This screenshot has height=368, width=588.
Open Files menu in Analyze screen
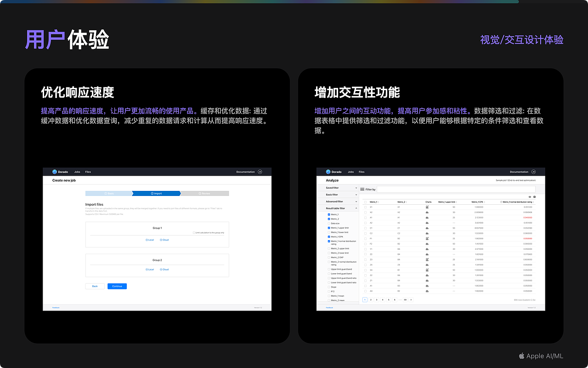(362, 172)
